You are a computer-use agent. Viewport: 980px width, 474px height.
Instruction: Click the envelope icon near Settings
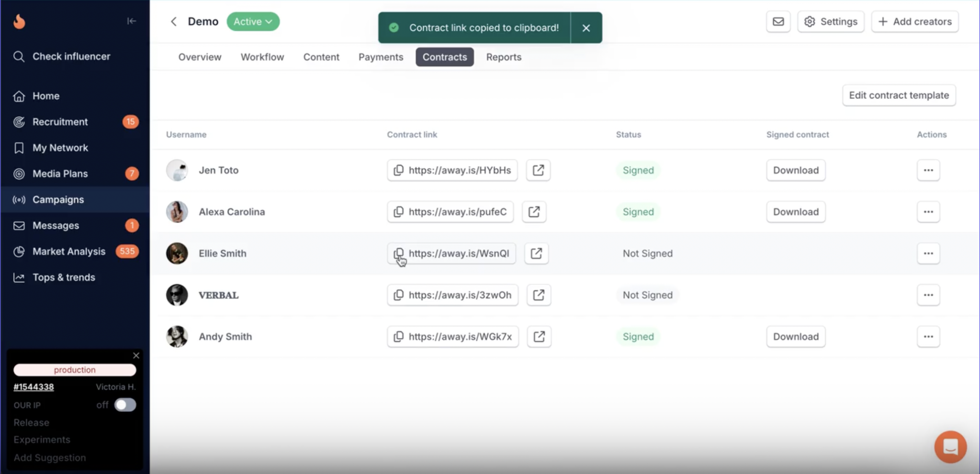[x=778, y=22]
